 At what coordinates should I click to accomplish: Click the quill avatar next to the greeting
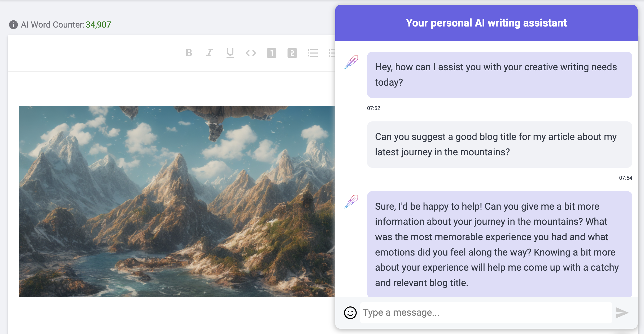(351, 63)
